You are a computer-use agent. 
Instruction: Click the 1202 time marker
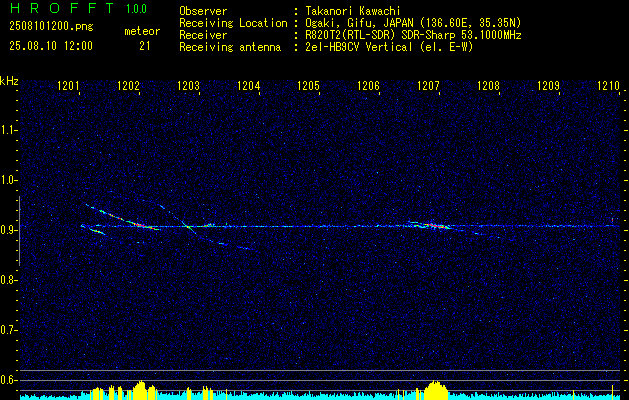pos(128,85)
